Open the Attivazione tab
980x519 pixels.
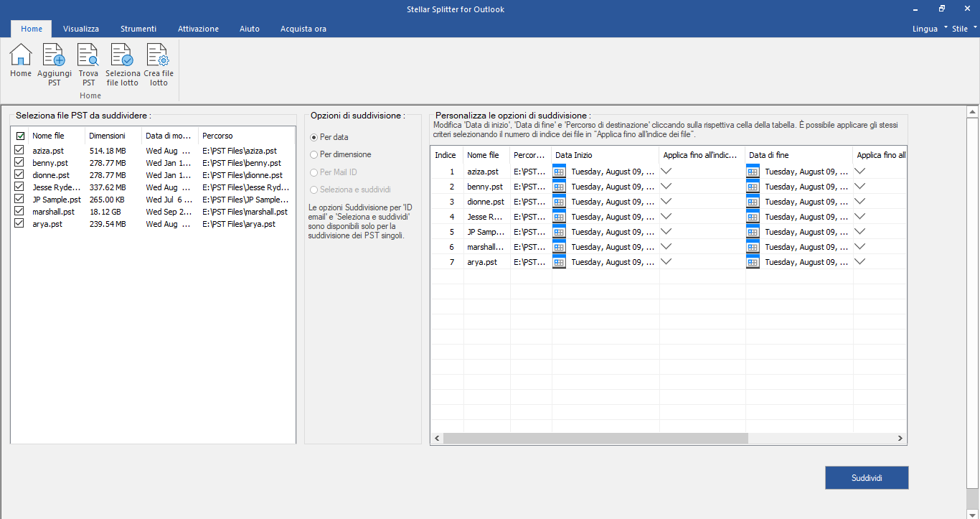199,29
